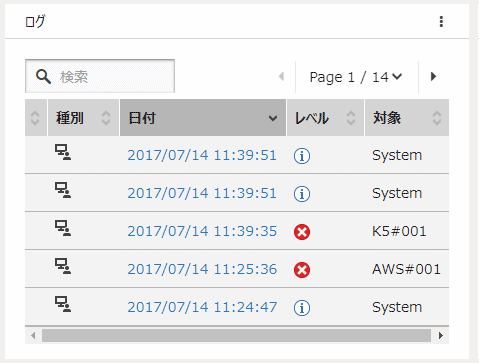This screenshot has width=479, height=363.
Task: Click the magnifying glass search icon
Action: point(43,77)
